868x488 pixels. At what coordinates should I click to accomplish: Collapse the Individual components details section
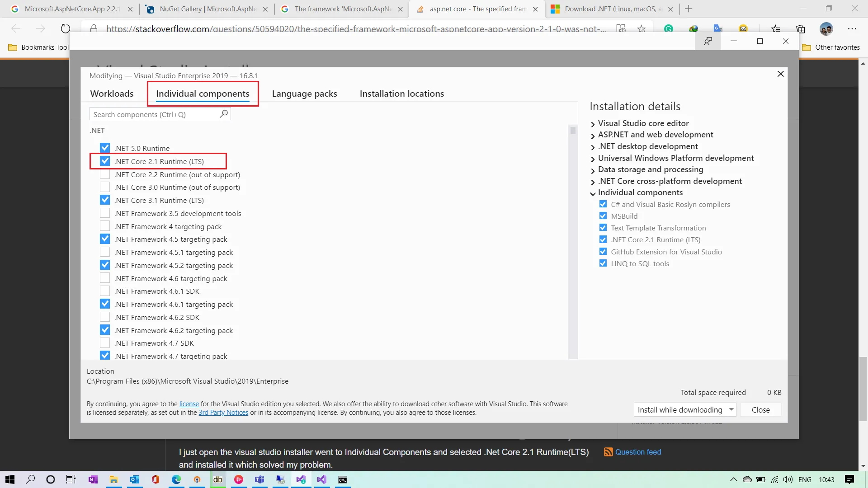pos(593,193)
